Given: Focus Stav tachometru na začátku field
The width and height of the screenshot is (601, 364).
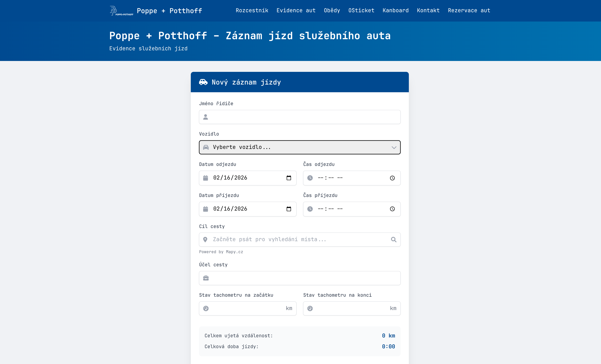Looking at the screenshot, I should (x=248, y=308).
